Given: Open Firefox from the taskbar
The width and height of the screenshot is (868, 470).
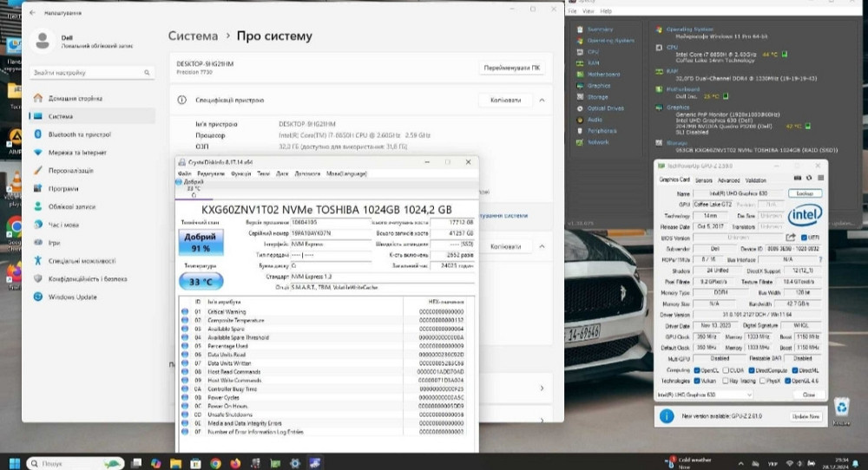Looking at the screenshot, I should tap(235, 463).
